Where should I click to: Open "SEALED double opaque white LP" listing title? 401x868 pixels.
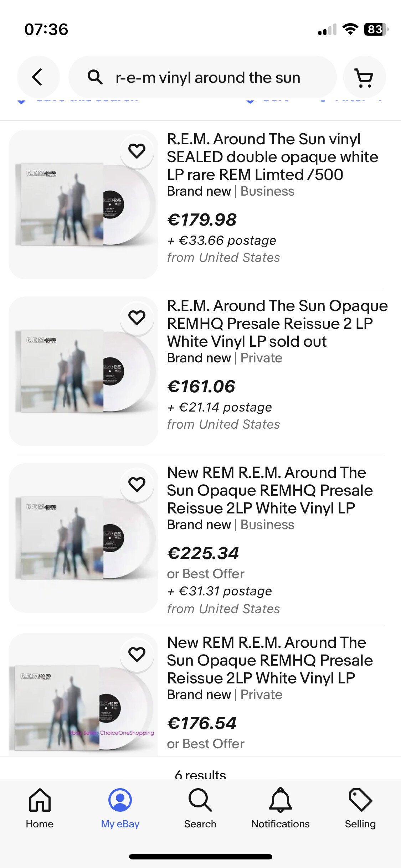tap(272, 157)
